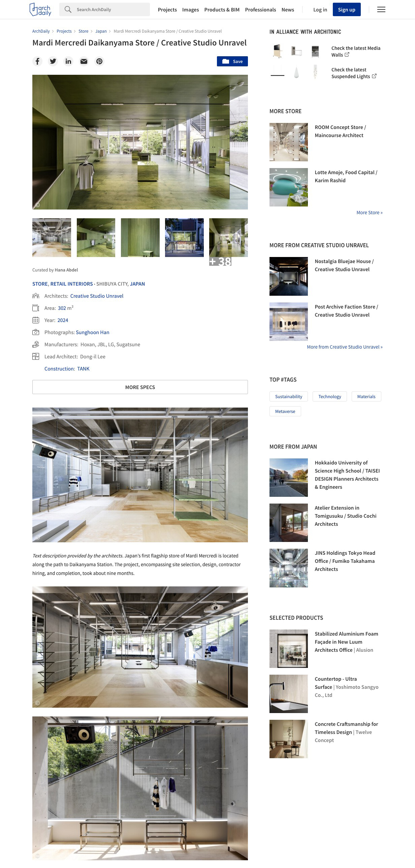The width and height of the screenshot is (415, 868).
Task: Open the More Store » link
Action: [x=369, y=213]
